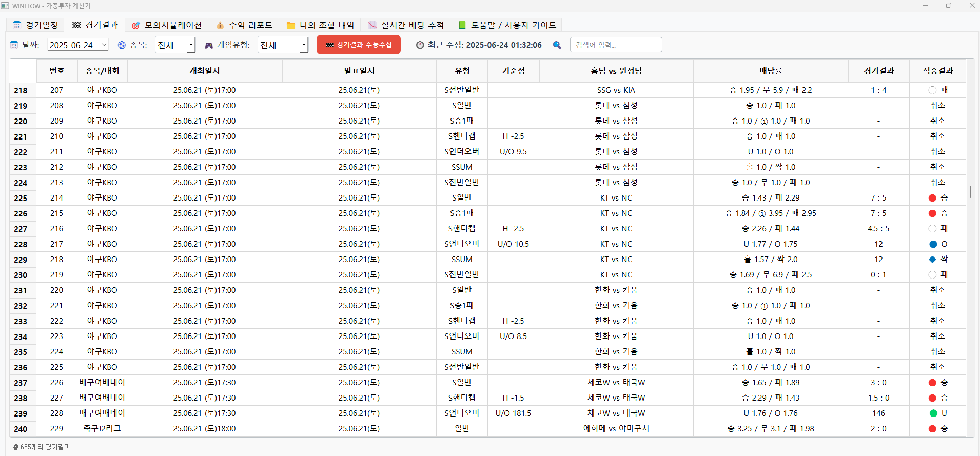Image resolution: width=980 pixels, height=456 pixels.
Task: Click green result dot in row 239
Action: pyautogui.click(x=933, y=413)
